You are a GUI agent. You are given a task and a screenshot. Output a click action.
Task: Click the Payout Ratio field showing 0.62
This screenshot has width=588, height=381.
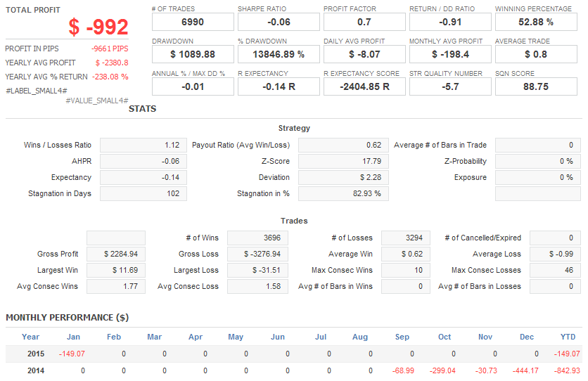(x=343, y=145)
